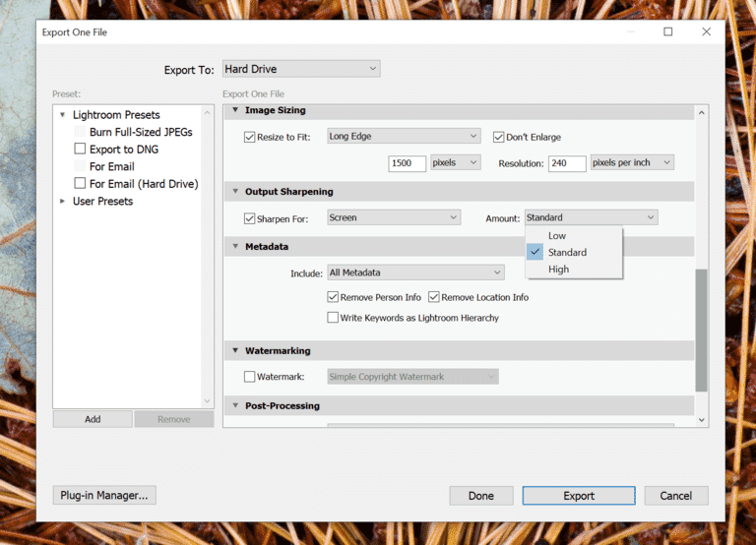The image size is (756, 545).
Task: Collapse the Lightroom Presets tree
Action: tap(62, 115)
